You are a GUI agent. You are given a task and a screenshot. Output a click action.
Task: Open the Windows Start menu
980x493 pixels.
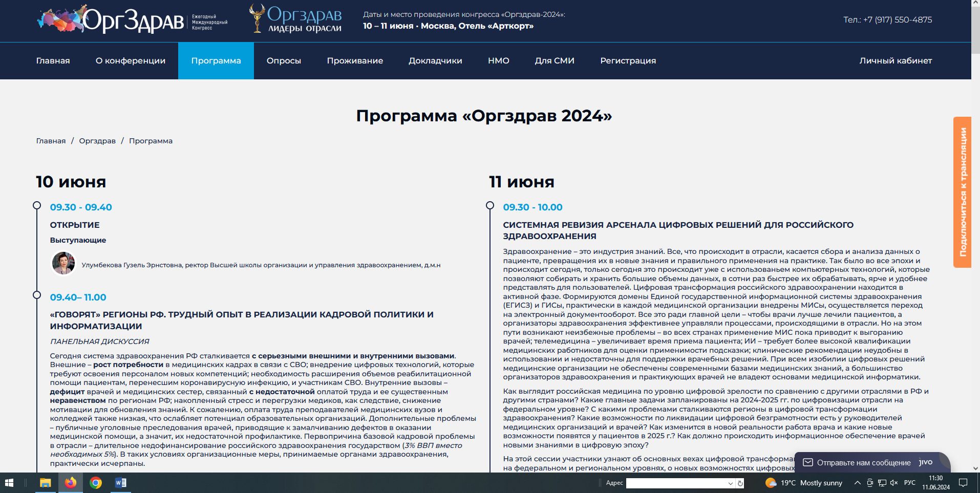[x=9, y=483]
